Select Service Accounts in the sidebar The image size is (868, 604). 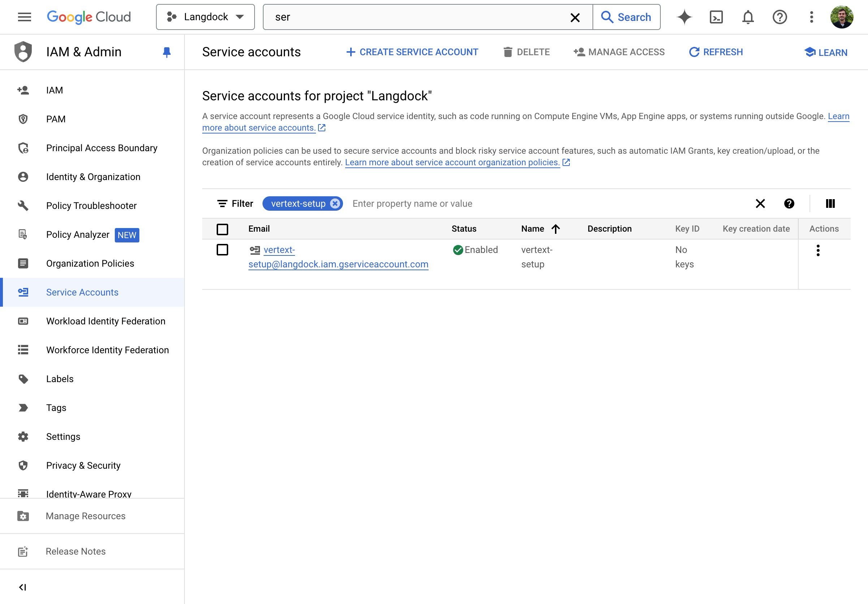point(92,292)
